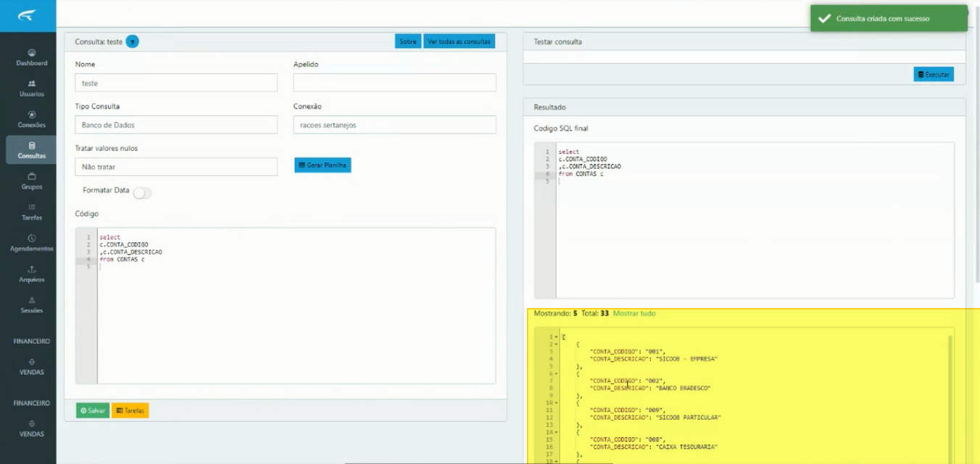This screenshot has width=980, height=464.
Task: Run the query with Executar button
Action: [x=934, y=74]
